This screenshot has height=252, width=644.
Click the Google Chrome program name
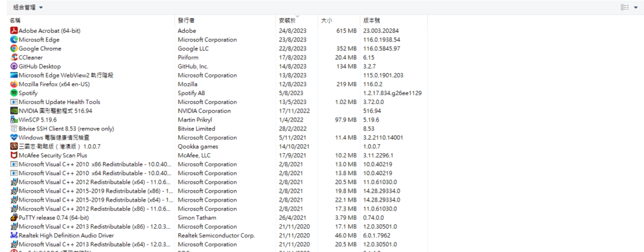40,49
